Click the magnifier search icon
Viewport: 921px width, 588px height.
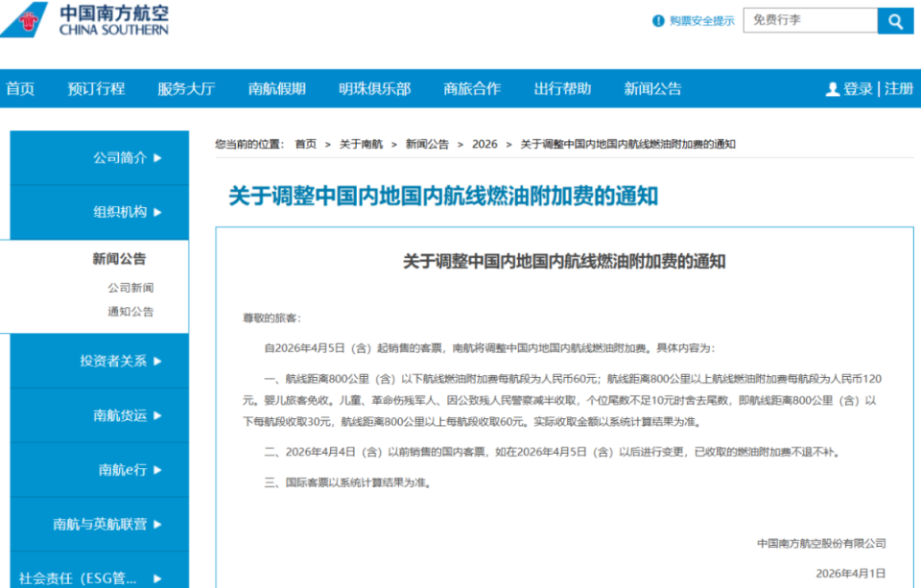894,19
